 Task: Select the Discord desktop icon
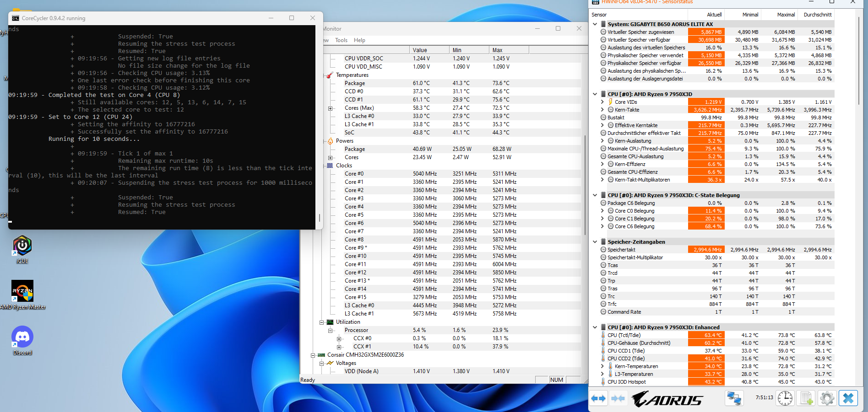22,341
